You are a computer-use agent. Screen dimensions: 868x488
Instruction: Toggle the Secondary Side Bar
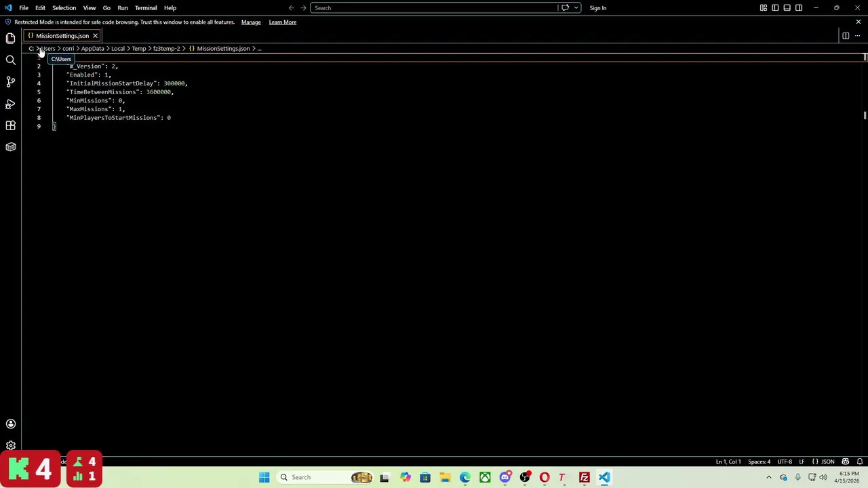(x=799, y=7)
